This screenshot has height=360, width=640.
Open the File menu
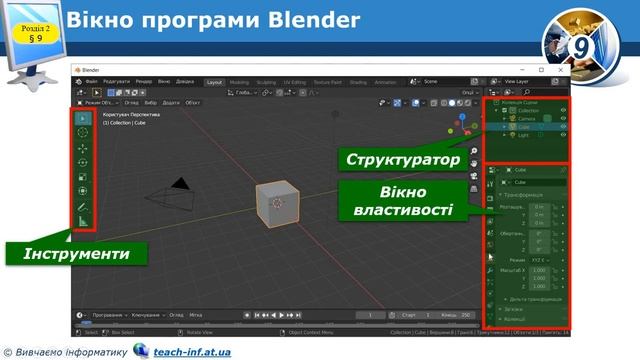tap(91, 82)
